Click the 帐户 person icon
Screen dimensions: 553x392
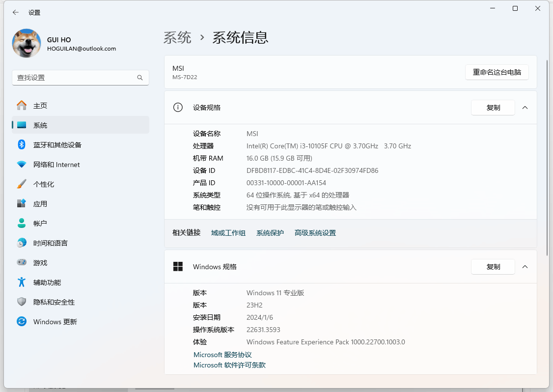[x=22, y=223]
